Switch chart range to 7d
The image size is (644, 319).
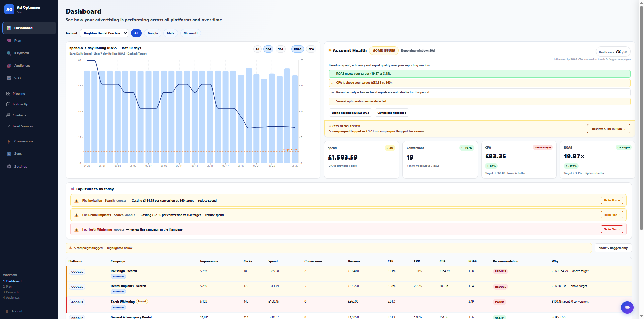[257, 49]
